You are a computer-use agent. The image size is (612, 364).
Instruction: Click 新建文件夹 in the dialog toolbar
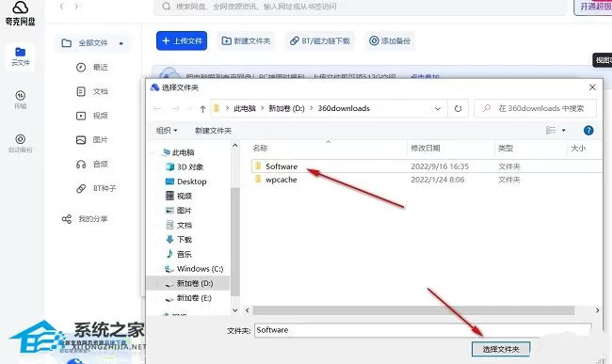(x=213, y=130)
